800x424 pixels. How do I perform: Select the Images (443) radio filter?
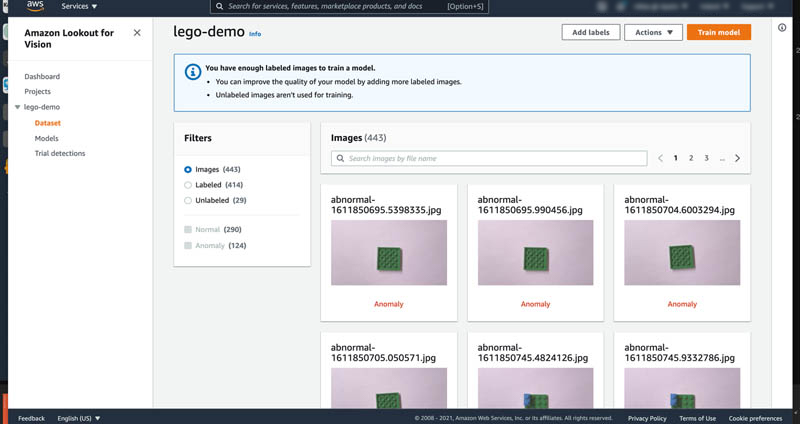pos(188,169)
